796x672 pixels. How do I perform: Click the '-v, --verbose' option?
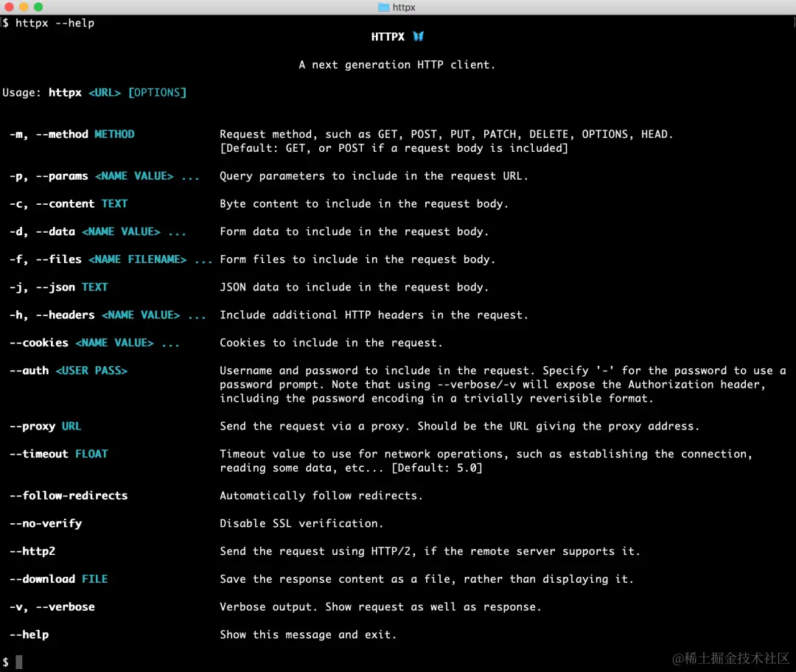[52, 607]
